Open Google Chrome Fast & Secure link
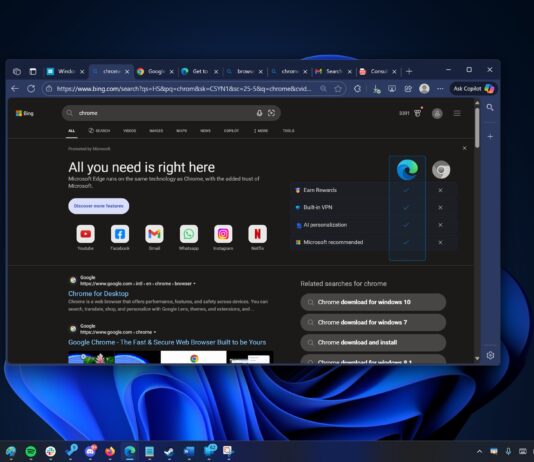The height and width of the screenshot is (462, 534). coord(167,342)
